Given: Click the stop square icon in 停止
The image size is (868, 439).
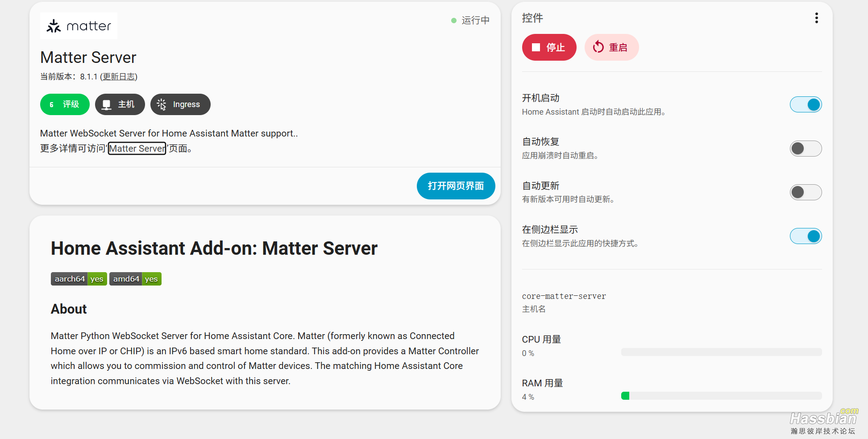Looking at the screenshot, I should click(536, 47).
